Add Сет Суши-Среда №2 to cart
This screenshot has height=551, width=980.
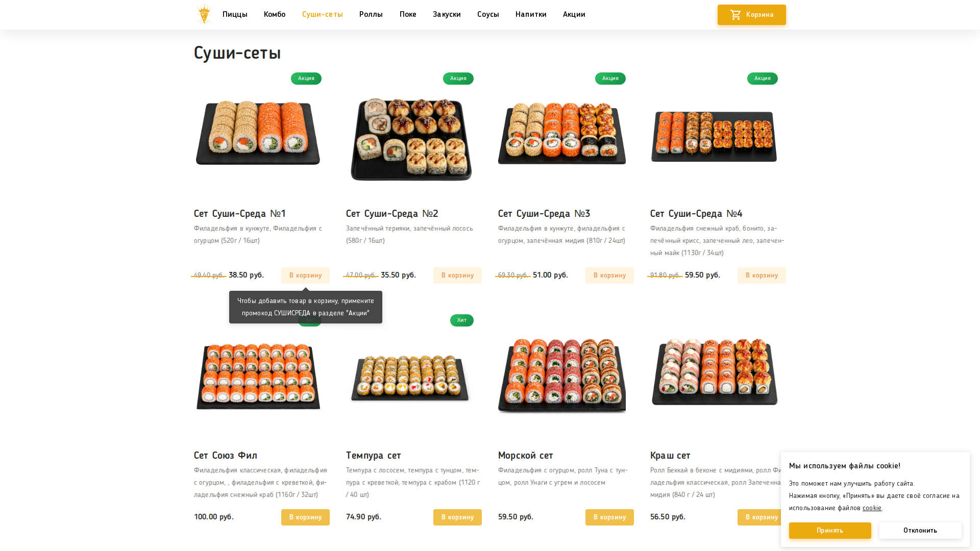(x=457, y=275)
